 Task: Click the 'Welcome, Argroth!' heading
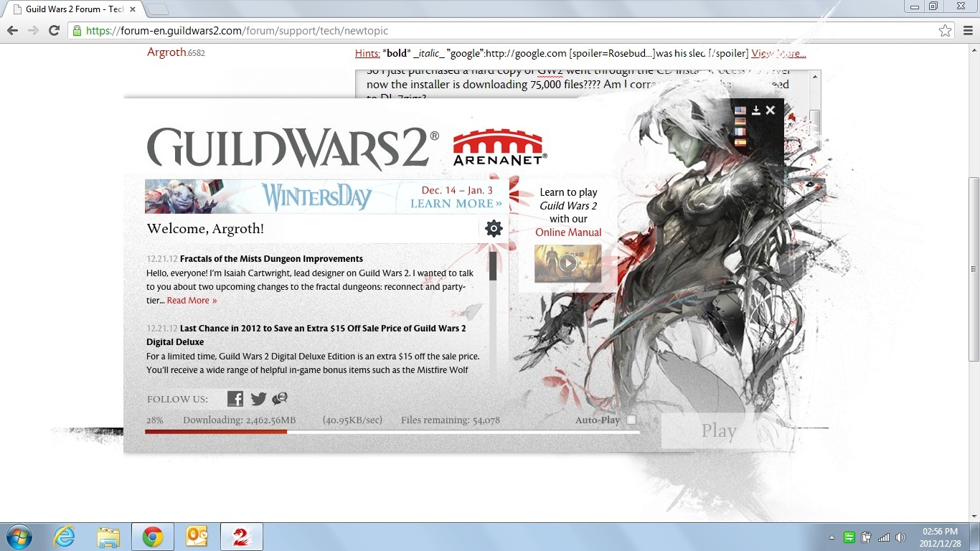(x=205, y=229)
